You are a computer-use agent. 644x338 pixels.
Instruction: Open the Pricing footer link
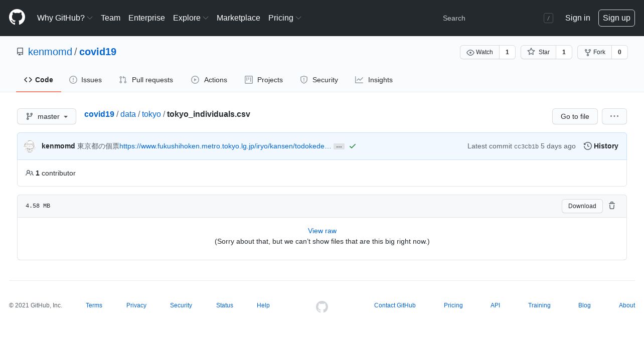[453, 305]
